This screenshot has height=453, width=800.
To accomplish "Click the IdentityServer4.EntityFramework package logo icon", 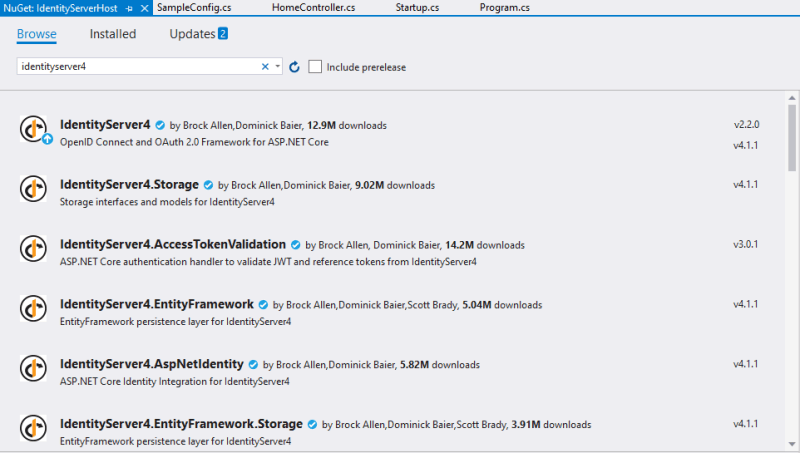I will tap(33, 308).
